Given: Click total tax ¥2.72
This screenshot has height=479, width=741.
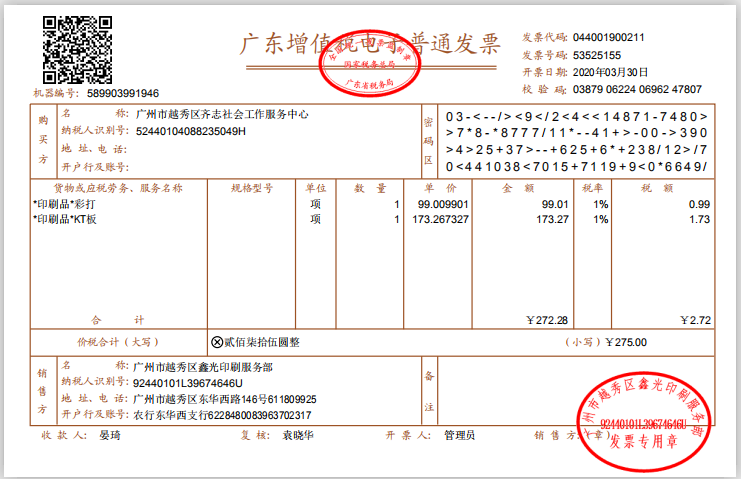Looking at the screenshot, I should click(695, 320).
